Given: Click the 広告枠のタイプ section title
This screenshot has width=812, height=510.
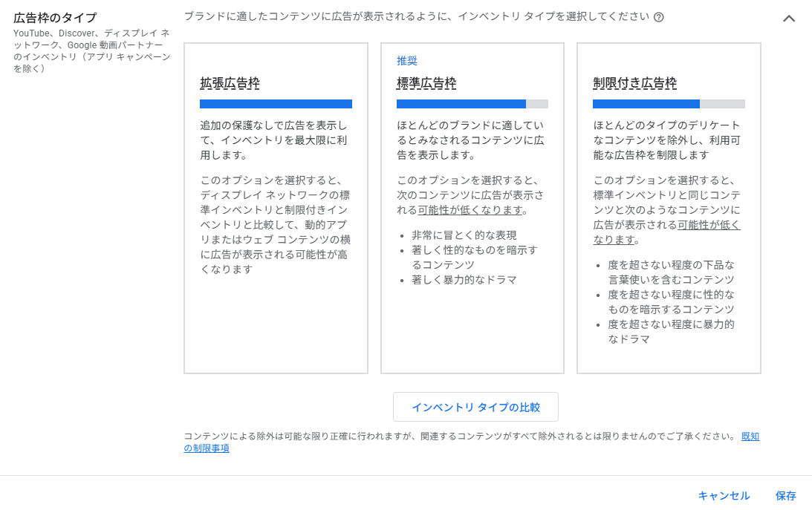Looking at the screenshot, I should point(55,18).
